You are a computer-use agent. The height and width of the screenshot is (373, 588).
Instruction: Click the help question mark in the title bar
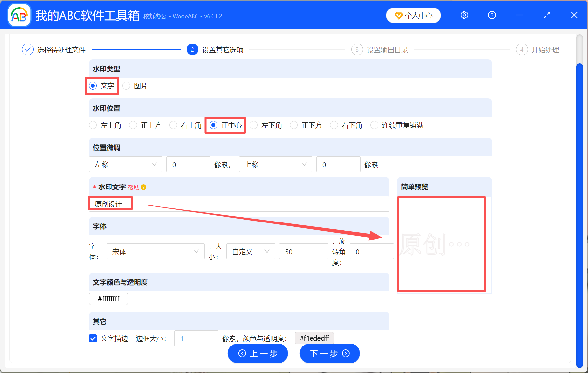coord(491,15)
